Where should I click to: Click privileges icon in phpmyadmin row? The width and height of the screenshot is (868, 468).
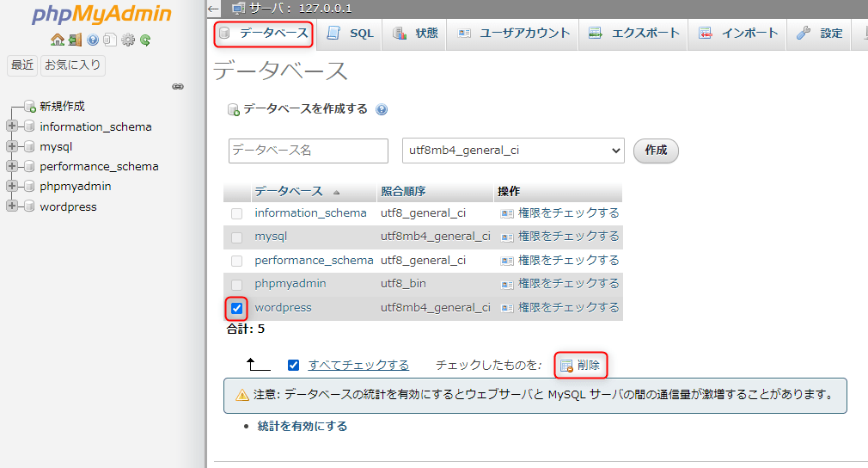click(x=506, y=285)
